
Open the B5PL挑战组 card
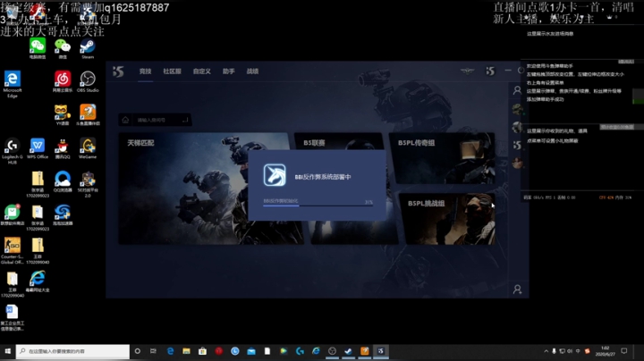pos(448,219)
